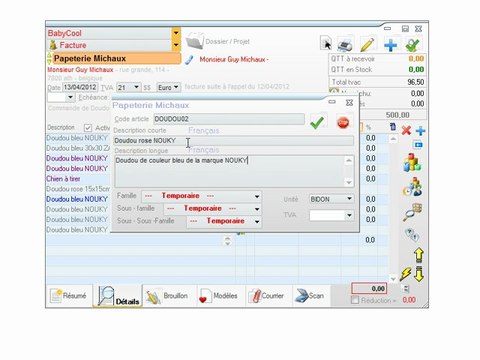This screenshot has width=480, height=360.
Task: Switch to the Scan tab
Action: coord(311,296)
